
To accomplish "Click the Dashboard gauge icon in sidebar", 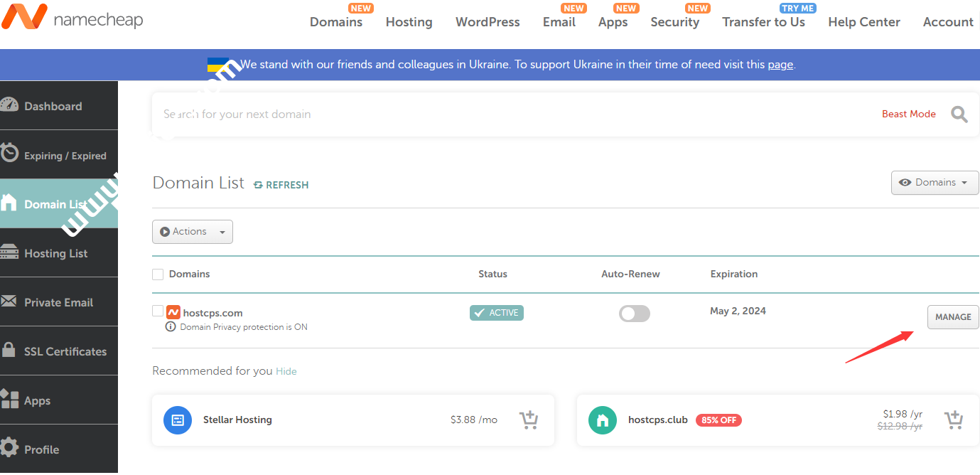I will (9, 105).
